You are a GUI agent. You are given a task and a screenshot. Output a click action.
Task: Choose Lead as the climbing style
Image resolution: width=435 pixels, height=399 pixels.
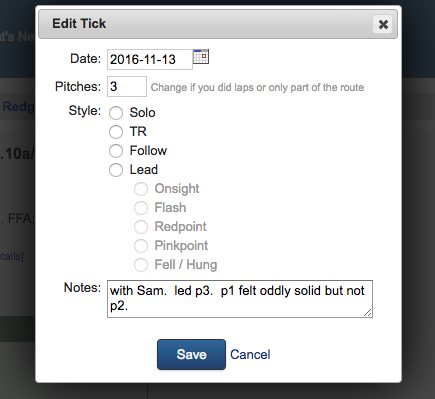[x=116, y=170]
